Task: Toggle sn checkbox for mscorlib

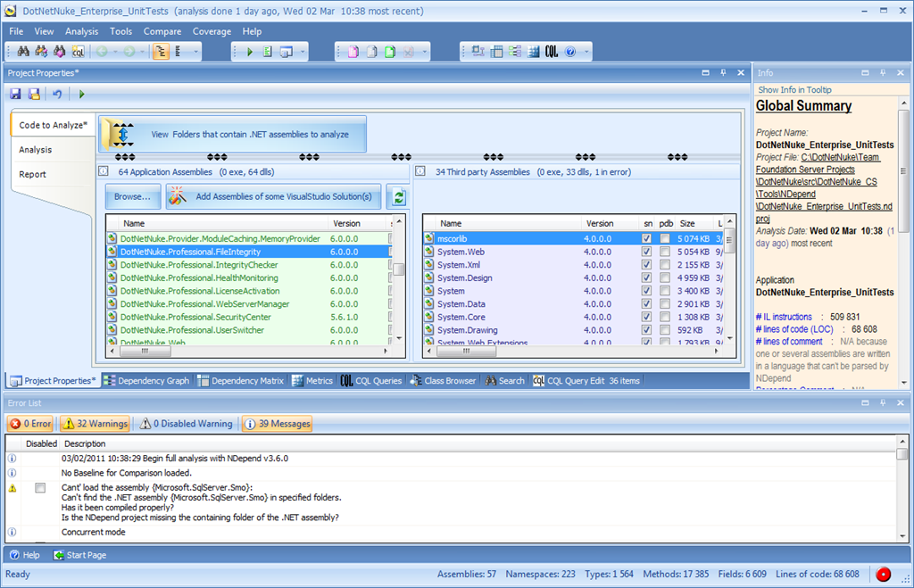Action: coord(646,238)
